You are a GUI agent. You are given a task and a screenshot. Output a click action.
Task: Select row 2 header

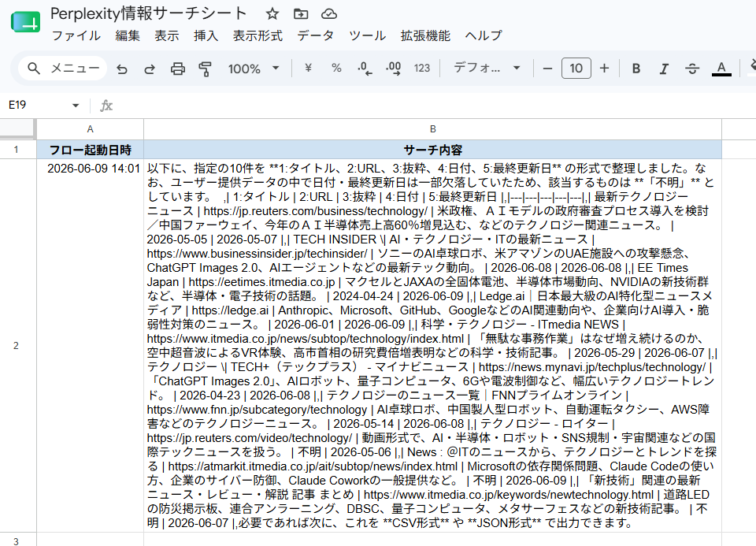17,346
